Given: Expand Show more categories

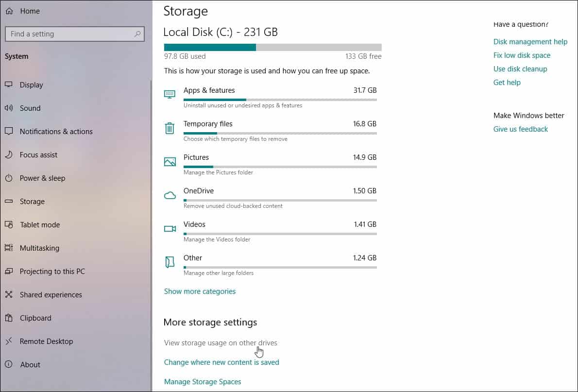Looking at the screenshot, I should (x=200, y=291).
